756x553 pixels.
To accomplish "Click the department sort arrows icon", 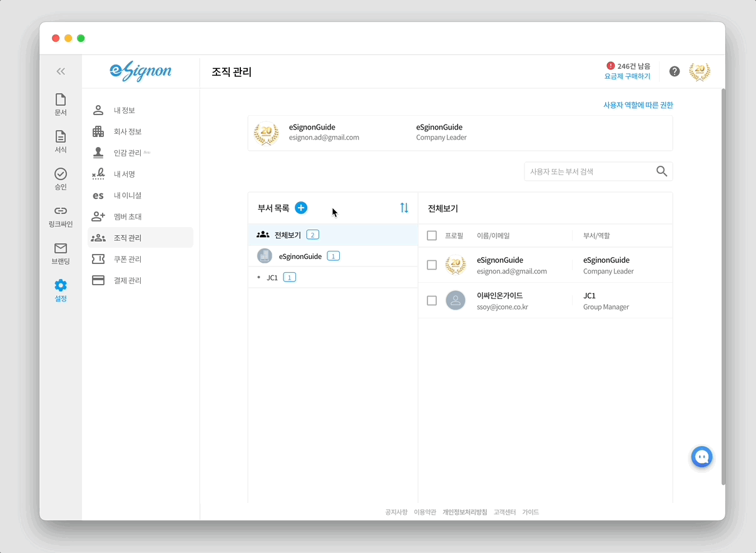I will point(404,208).
